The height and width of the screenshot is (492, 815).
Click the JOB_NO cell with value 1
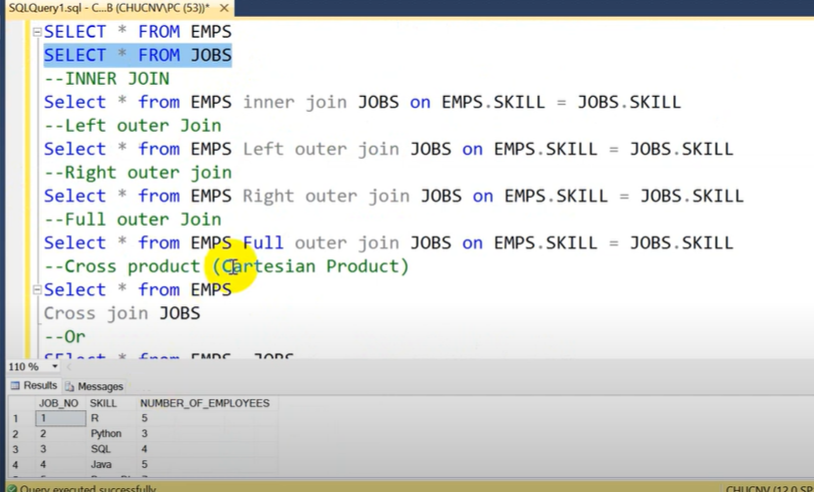tap(60, 419)
